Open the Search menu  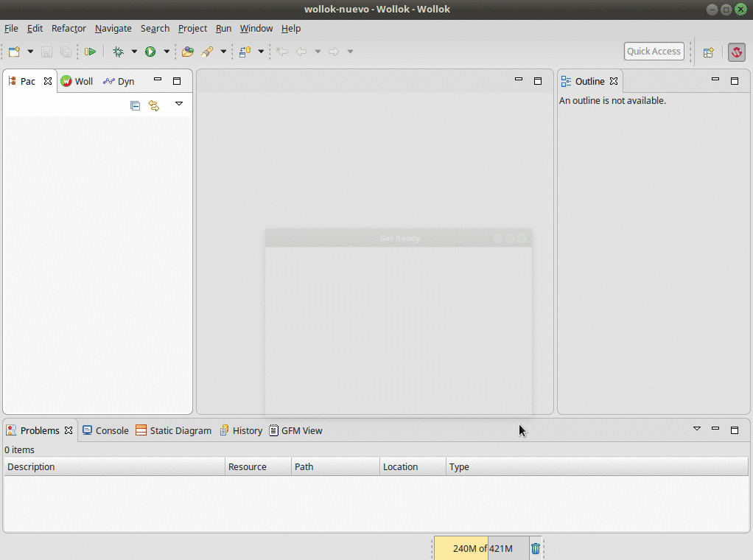(155, 28)
